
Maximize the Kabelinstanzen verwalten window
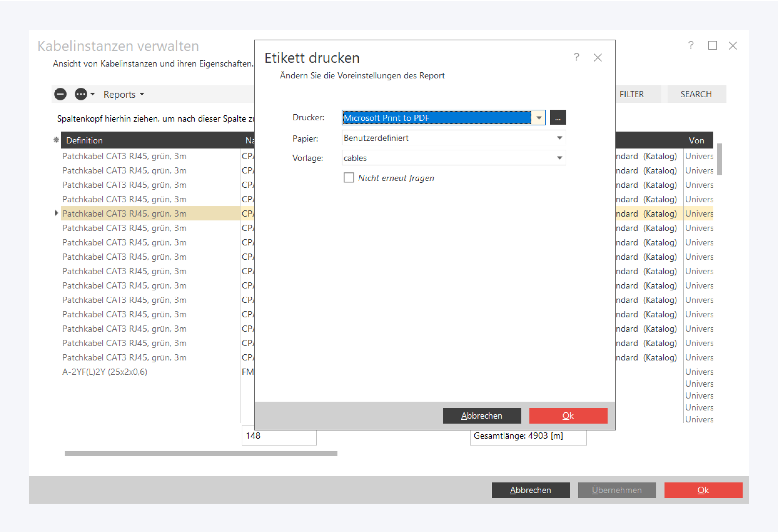(x=712, y=45)
